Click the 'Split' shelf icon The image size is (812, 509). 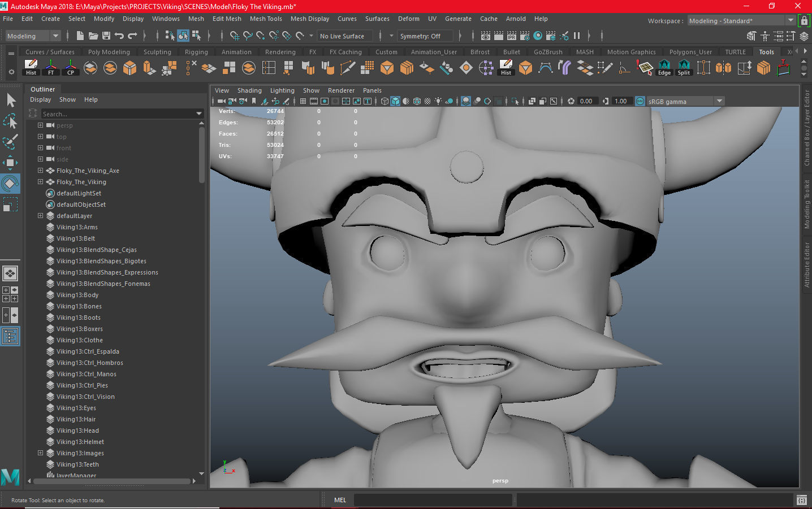(x=684, y=68)
